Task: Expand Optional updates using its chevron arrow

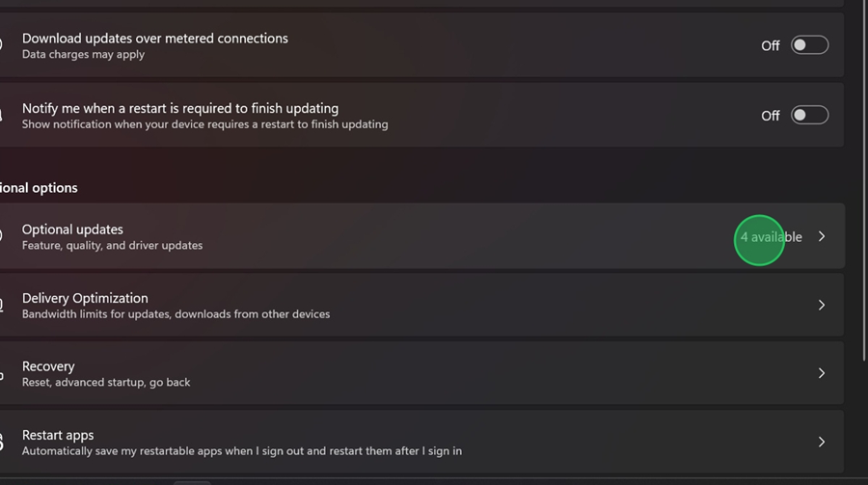Action: tap(822, 236)
